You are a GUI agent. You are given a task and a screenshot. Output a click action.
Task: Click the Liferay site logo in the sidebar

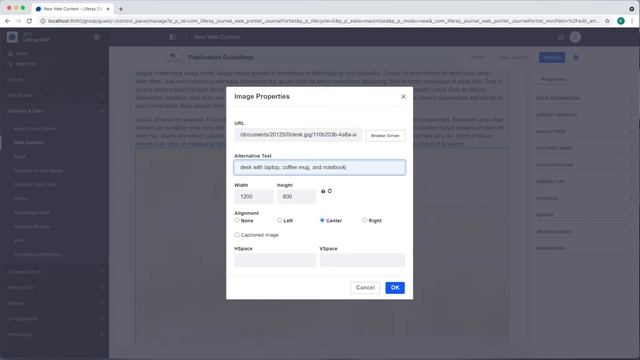12,37
